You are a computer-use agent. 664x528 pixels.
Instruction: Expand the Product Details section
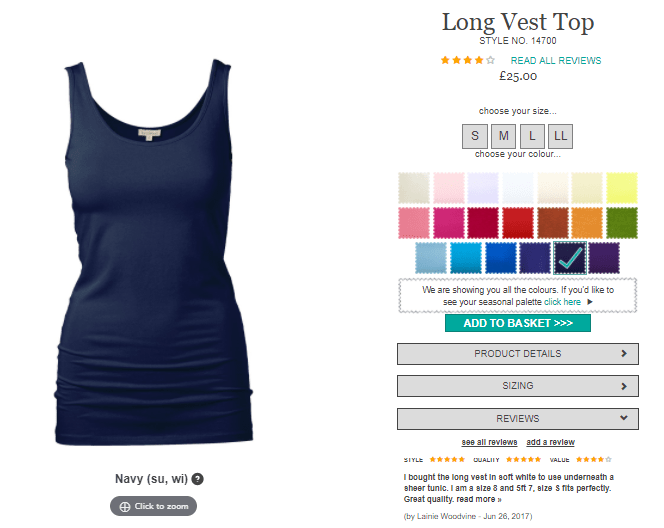pos(517,354)
